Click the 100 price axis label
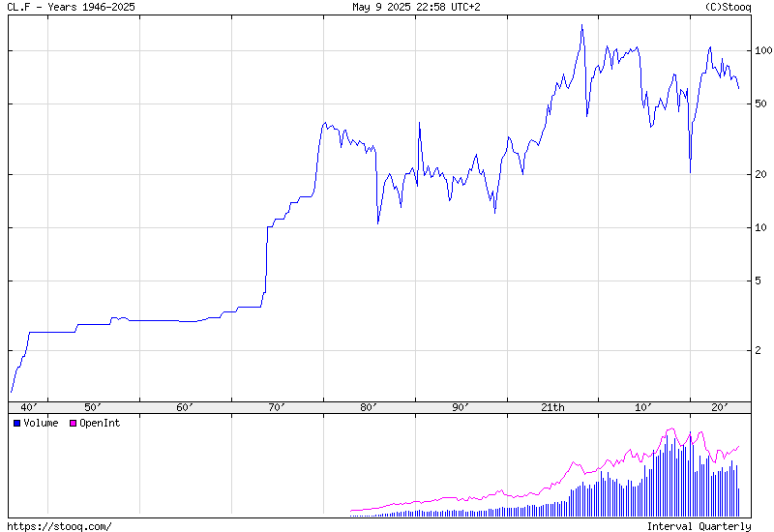 pyautogui.click(x=763, y=50)
